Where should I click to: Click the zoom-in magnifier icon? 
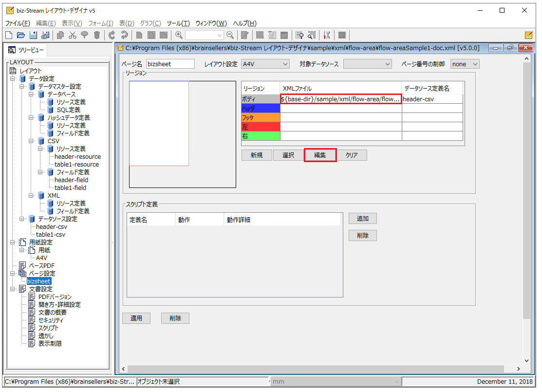pos(179,35)
